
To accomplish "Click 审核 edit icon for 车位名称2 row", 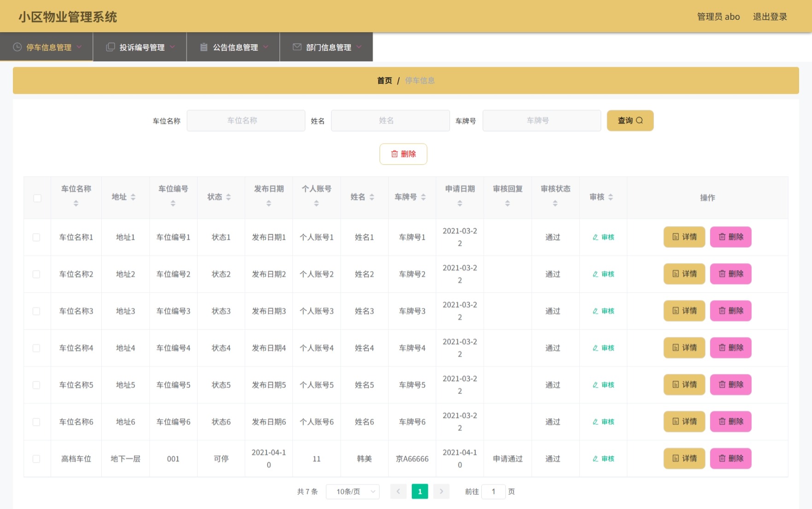I will [596, 274].
